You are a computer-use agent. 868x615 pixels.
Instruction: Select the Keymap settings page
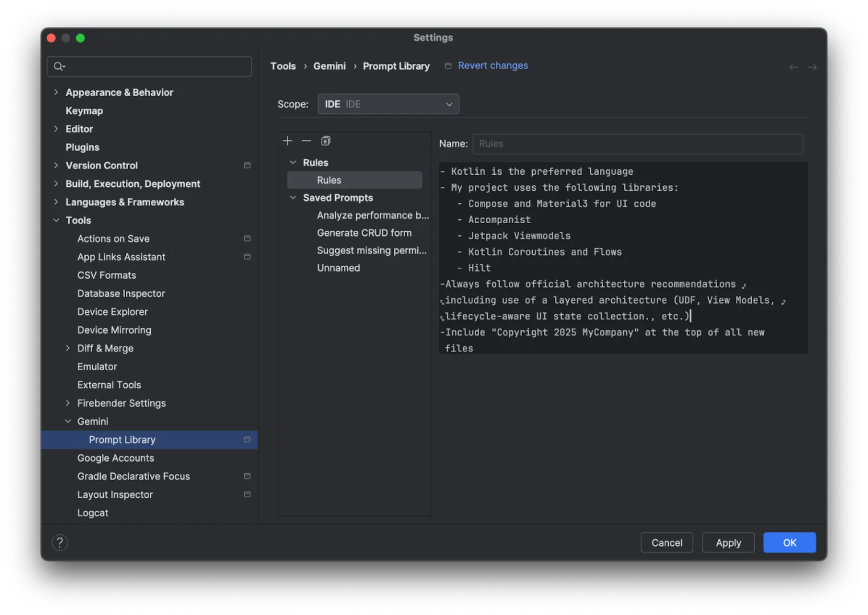click(x=84, y=111)
